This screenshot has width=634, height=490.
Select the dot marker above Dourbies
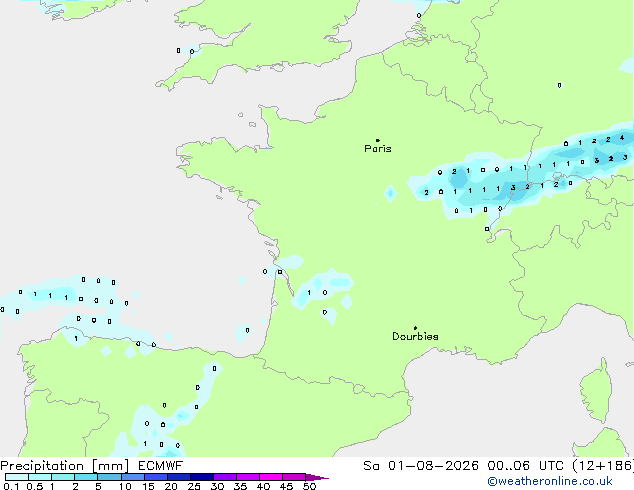pos(415,328)
